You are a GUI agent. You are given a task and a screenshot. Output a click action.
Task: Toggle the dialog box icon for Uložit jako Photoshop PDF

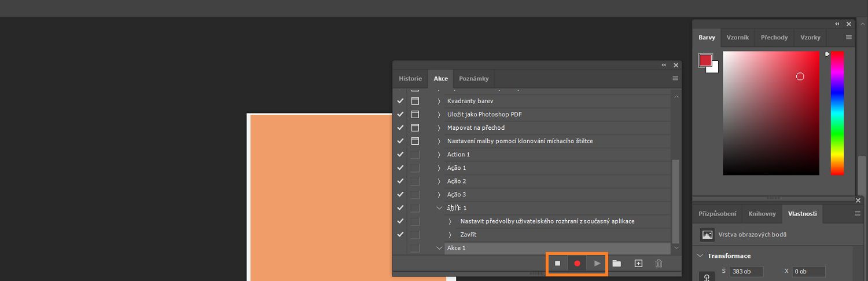pos(415,114)
